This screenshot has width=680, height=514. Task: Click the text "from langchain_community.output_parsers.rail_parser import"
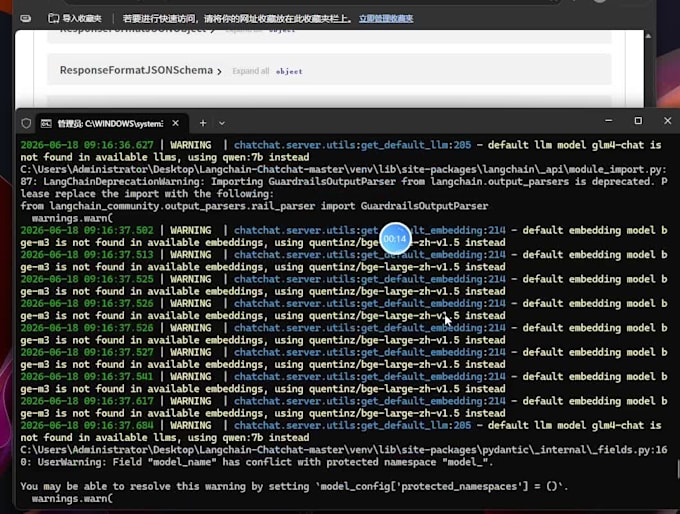tap(189, 206)
